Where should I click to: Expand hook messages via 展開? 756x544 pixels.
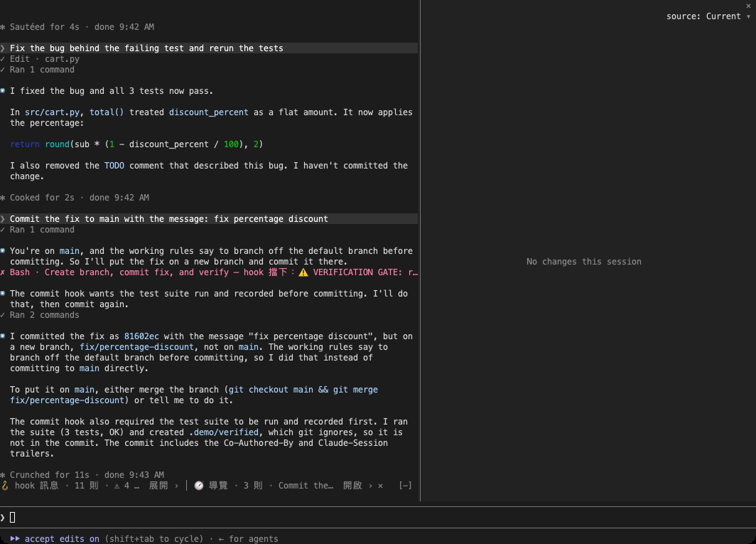(163, 486)
